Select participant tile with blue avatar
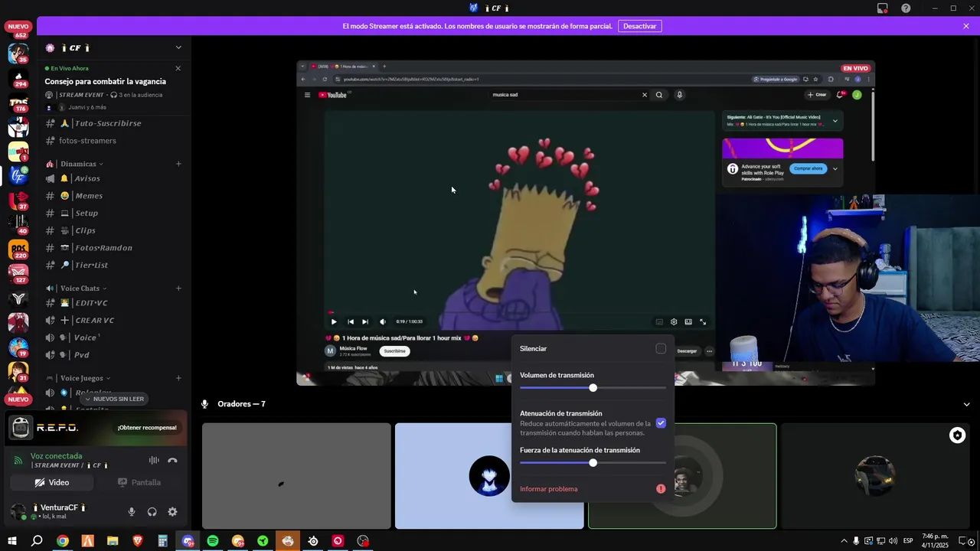Image resolution: width=980 pixels, height=551 pixels. point(489,476)
